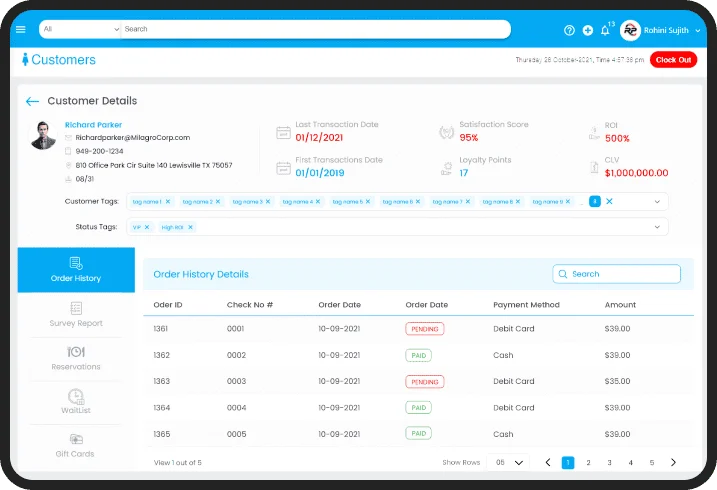717x490 pixels.
Task: Click the PAID badge for order 1364
Action: point(418,407)
